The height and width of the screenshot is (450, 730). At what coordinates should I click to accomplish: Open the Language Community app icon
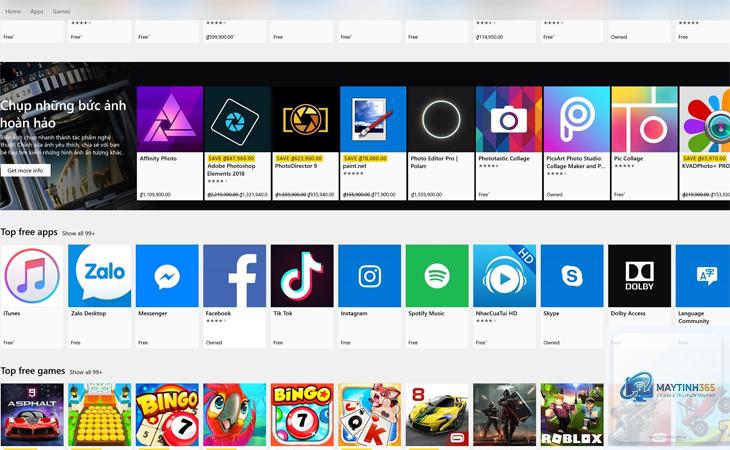coord(703,276)
